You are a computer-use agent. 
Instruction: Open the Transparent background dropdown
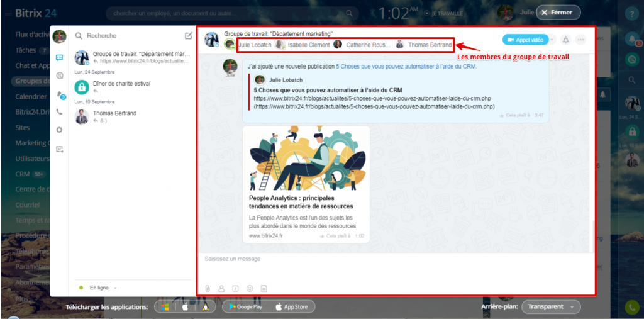551,306
